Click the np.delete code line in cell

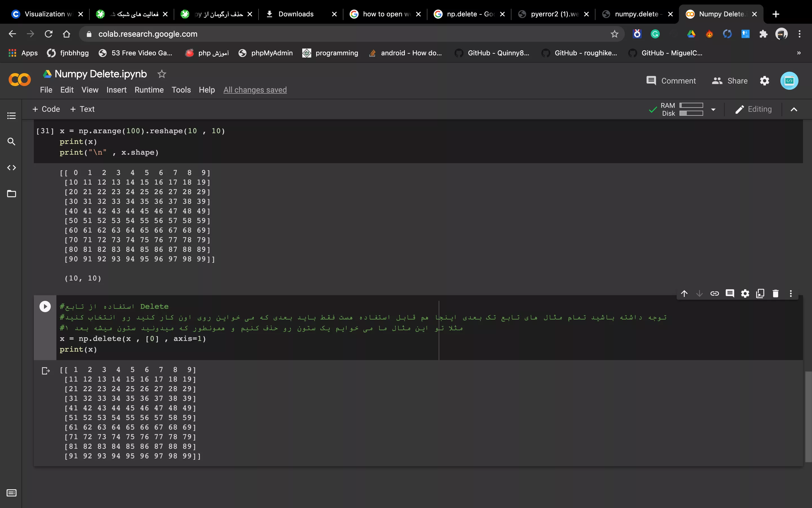[x=133, y=339]
